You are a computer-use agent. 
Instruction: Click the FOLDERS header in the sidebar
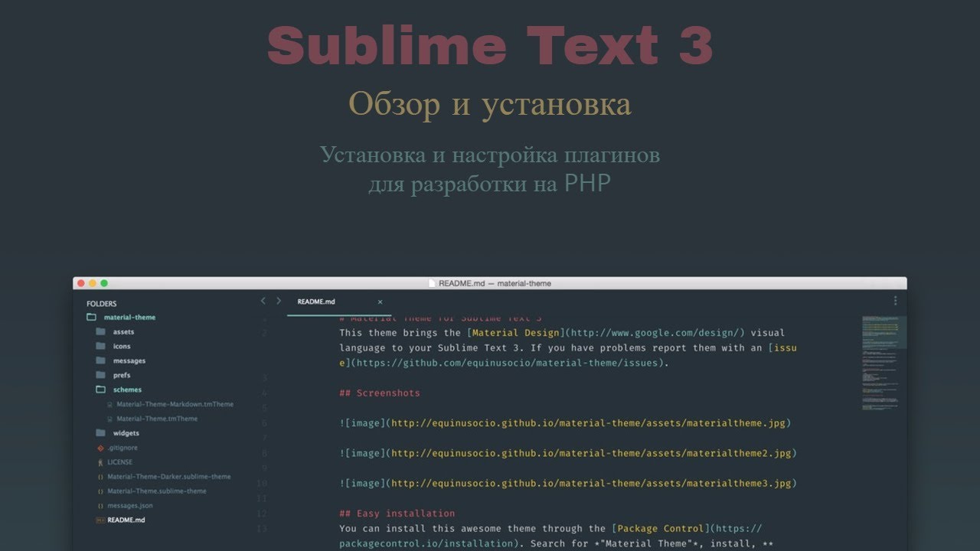[102, 304]
